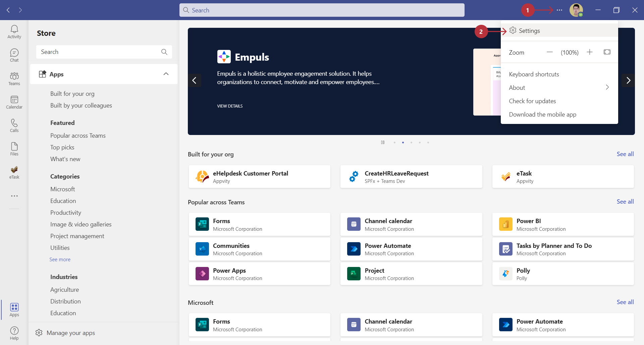This screenshot has width=644, height=345.
Task: Open Calls from the sidebar
Action: point(14,126)
